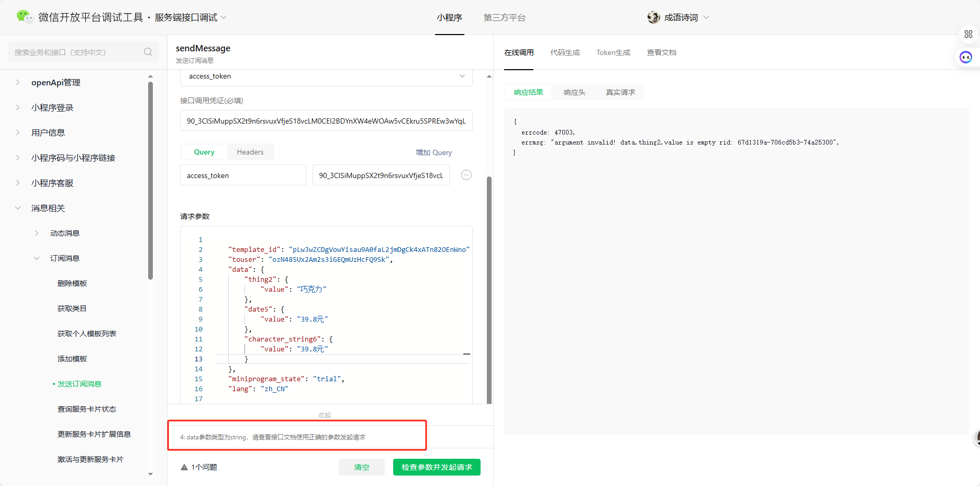Image resolution: width=980 pixels, height=486 pixels.
Task: Click the 清空 button
Action: click(362, 467)
